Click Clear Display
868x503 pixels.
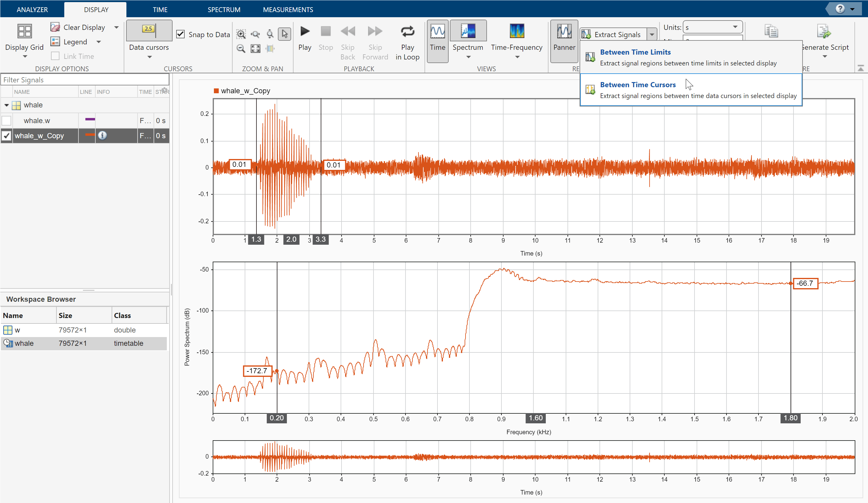click(84, 27)
